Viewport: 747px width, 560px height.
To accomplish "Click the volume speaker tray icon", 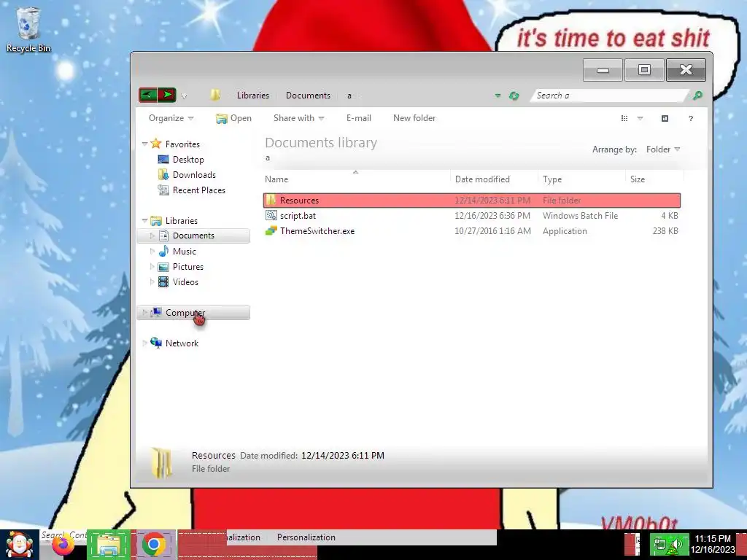I will click(x=677, y=544).
